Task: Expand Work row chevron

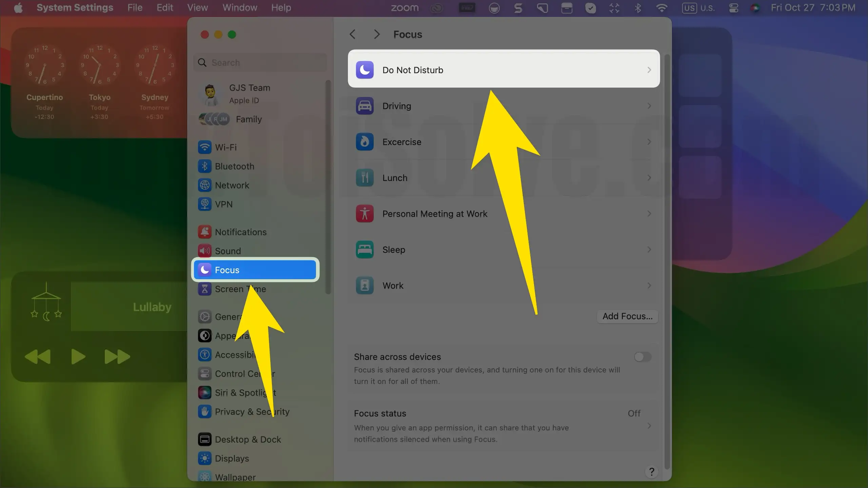Action: click(649, 285)
